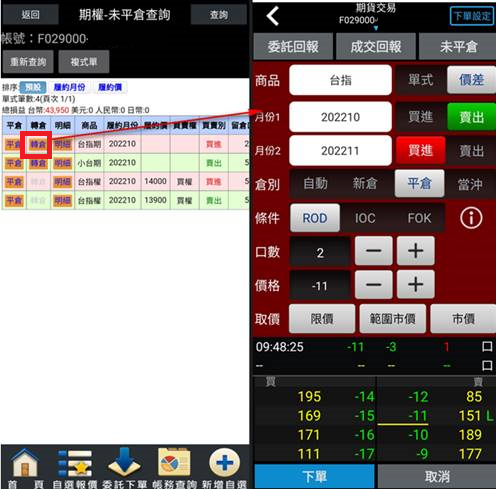Viewport: 496px width, 489px height.
Task: Tap 轉倉 button in 小台期 row
Action: click(38, 163)
